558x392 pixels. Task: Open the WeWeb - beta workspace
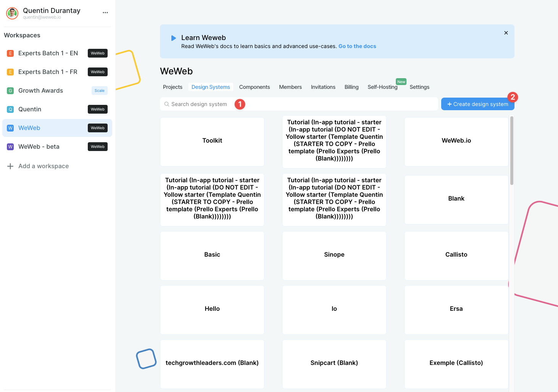[57, 147]
